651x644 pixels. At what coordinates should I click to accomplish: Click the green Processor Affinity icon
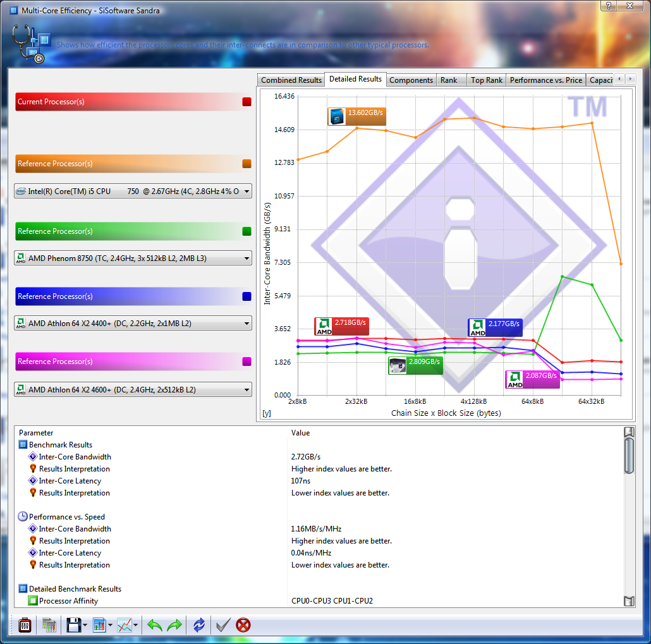click(33, 601)
